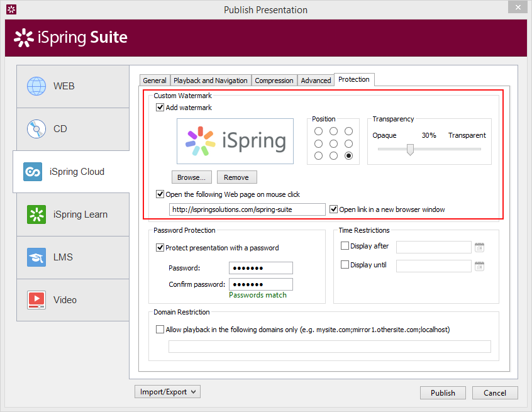
Task: Click the watermark URL input field
Action: [247, 209]
